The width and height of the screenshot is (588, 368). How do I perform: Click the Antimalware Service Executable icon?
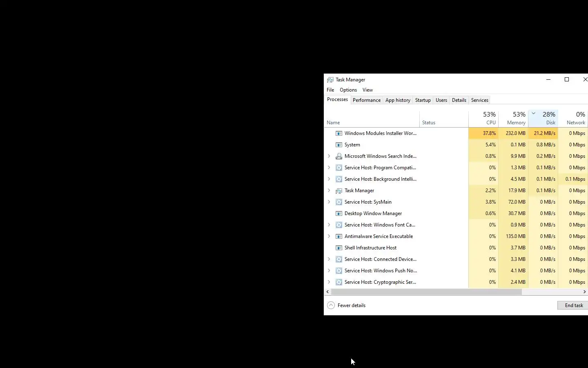[x=339, y=236]
